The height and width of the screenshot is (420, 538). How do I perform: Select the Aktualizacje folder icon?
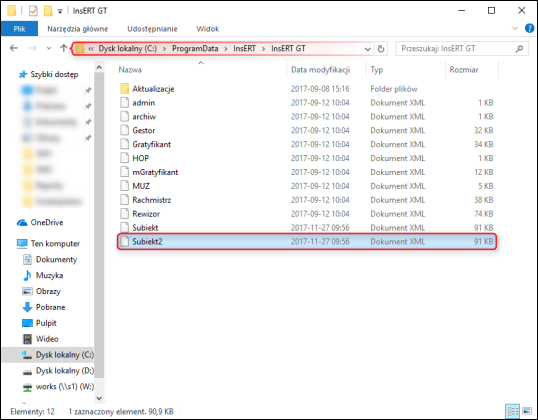(125, 89)
